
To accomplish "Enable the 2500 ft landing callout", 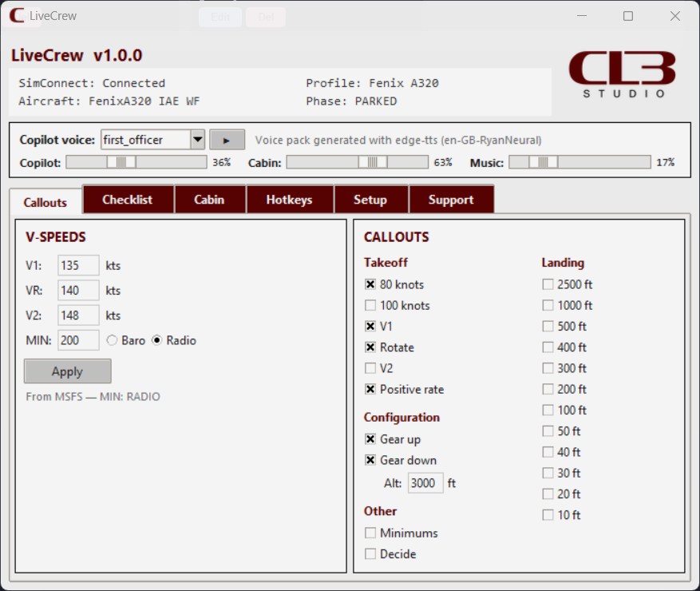I will pyautogui.click(x=547, y=284).
